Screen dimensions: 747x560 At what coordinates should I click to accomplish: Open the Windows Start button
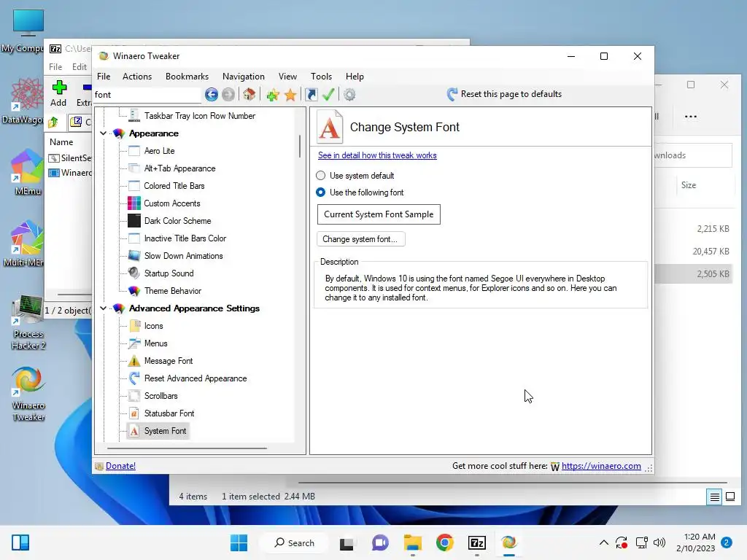[x=239, y=542]
